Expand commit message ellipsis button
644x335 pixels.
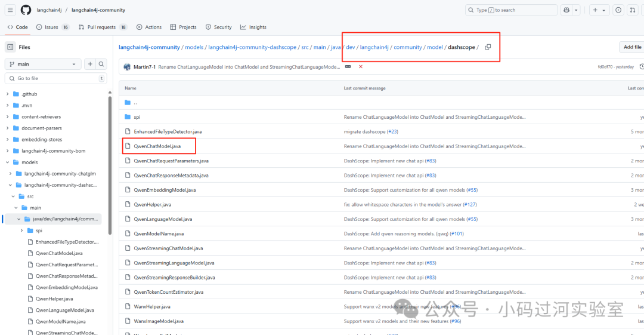pos(348,67)
